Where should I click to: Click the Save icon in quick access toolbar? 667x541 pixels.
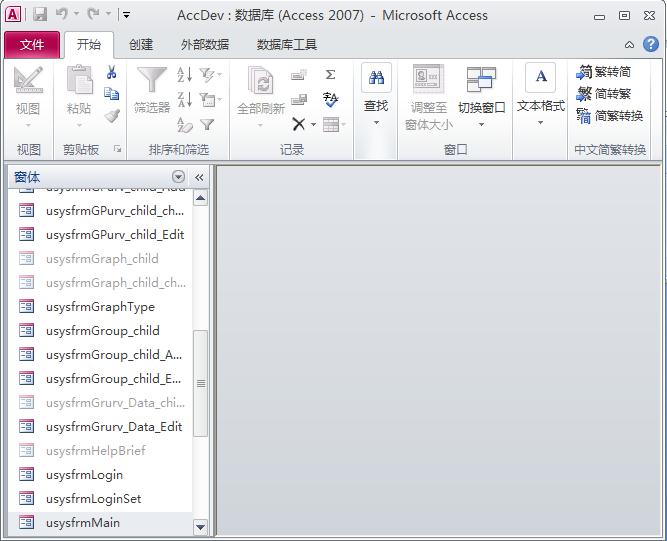coord(40,15)
